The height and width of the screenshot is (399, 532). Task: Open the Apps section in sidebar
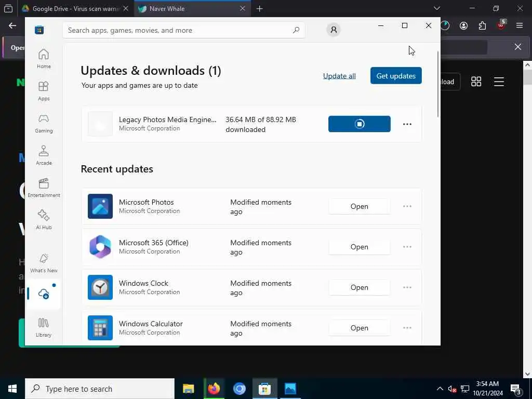coord(44,91)
